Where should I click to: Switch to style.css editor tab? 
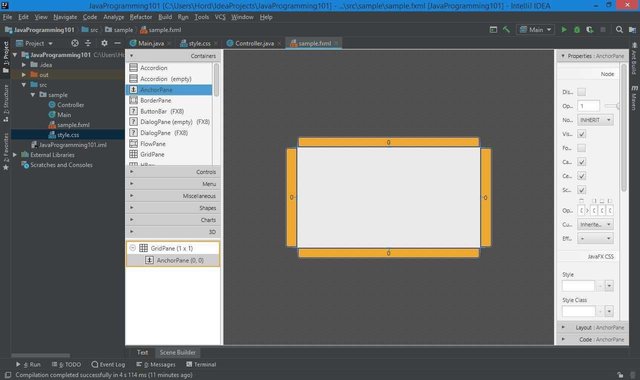click(198, 43)
